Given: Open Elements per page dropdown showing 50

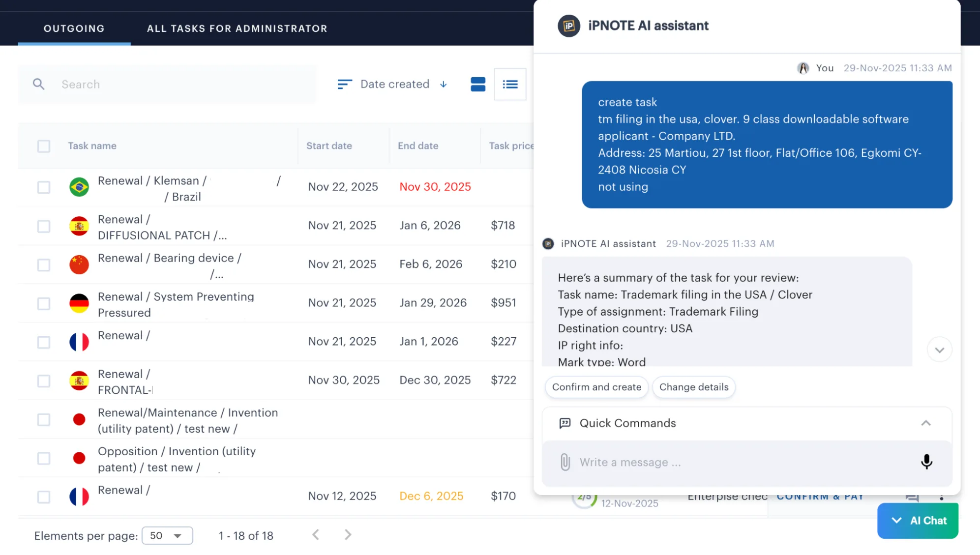Looking at the screenshot, I should (167, 535).
